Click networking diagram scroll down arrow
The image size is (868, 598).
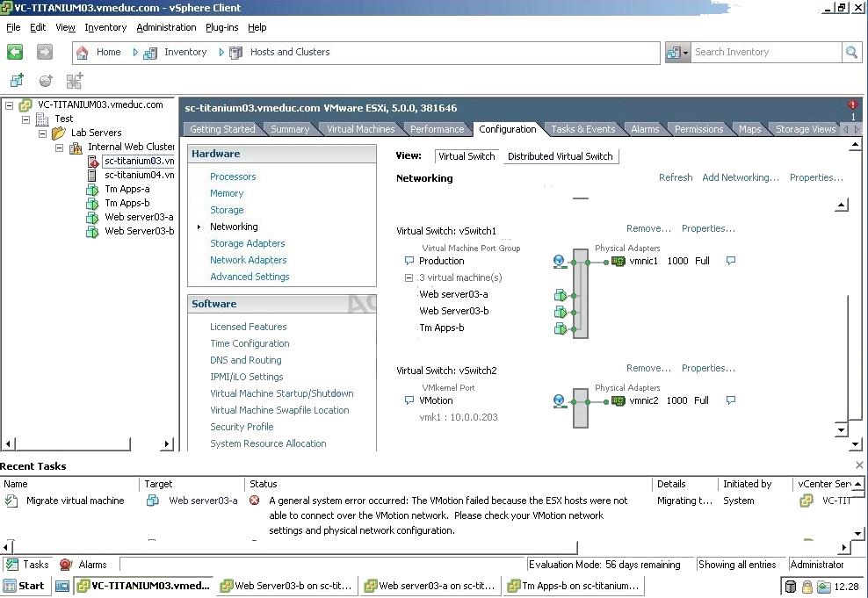pyautogui.click(x=842, y=429)
